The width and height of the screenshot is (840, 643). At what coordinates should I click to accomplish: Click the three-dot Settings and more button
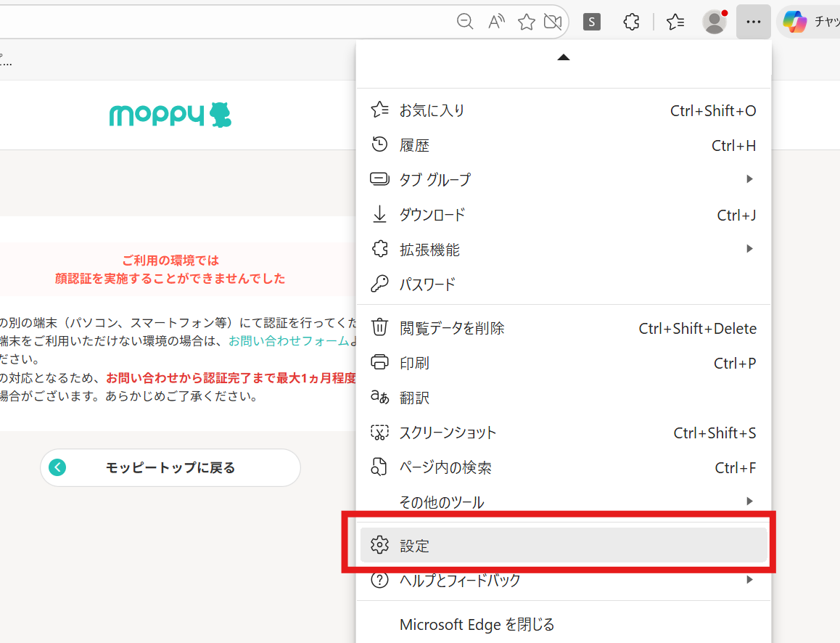[x=753, y=22]
